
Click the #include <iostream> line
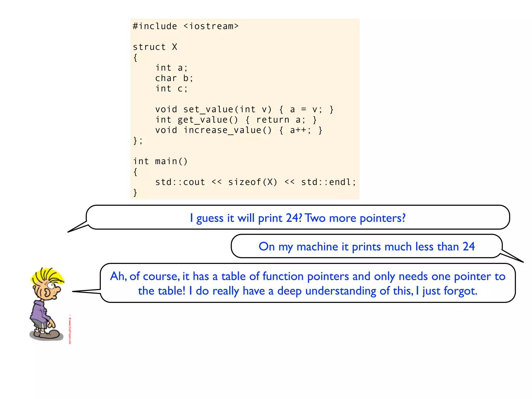(x=185, y=26)
